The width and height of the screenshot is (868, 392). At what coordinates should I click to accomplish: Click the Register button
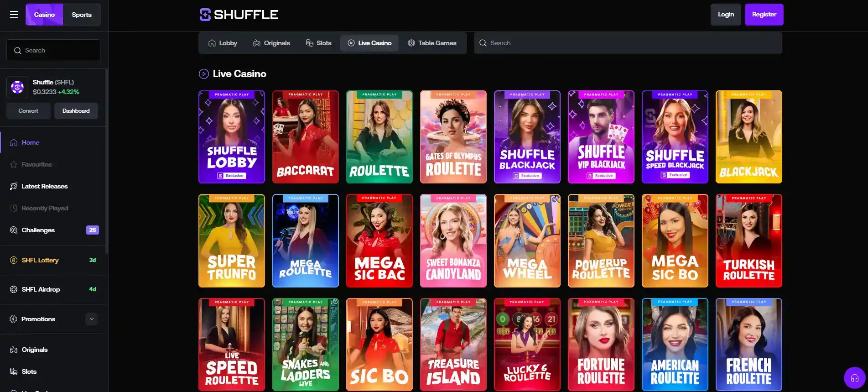pos(764,15)
